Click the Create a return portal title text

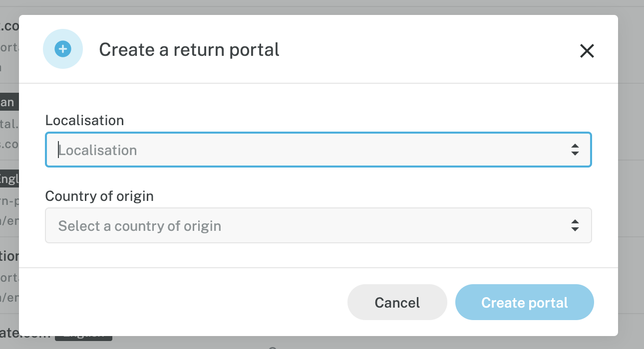click(189, 50)
